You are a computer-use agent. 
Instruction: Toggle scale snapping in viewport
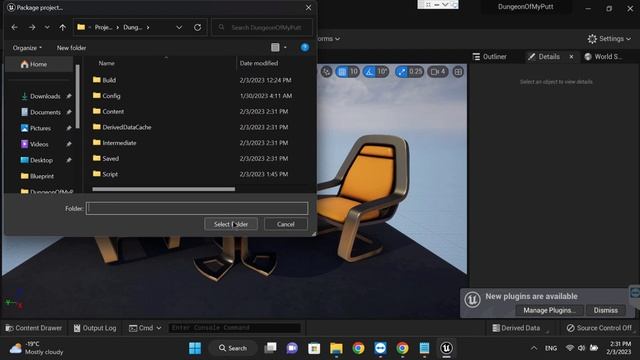[x=402, y=72]
